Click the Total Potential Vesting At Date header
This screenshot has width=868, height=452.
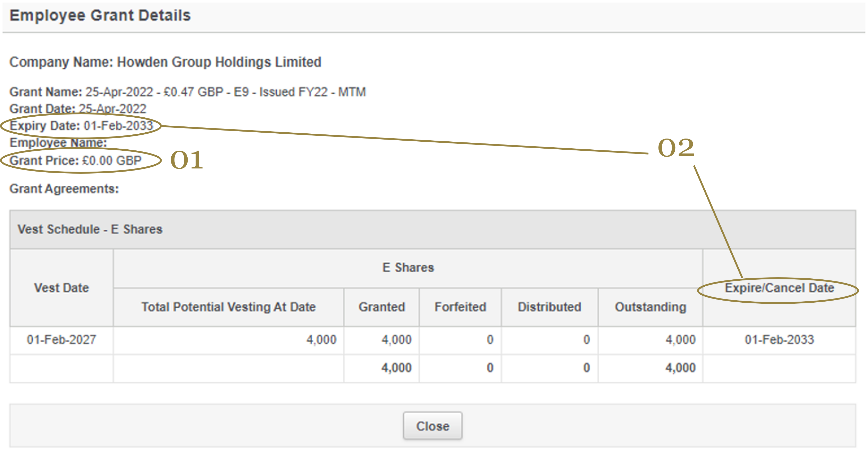tap(228, 307)
